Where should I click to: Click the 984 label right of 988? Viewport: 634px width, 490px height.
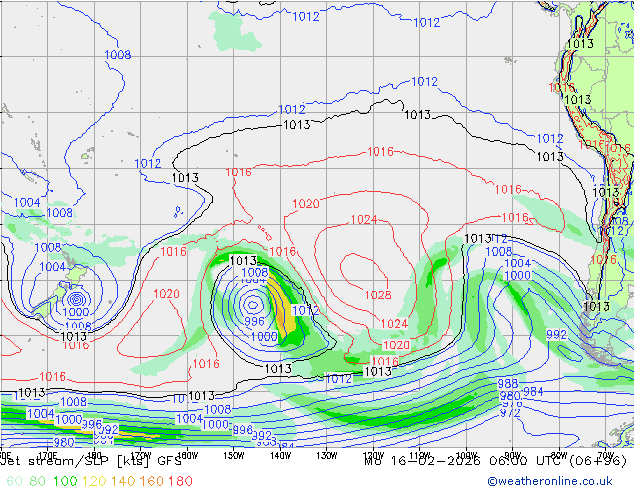tap(533, 391)
